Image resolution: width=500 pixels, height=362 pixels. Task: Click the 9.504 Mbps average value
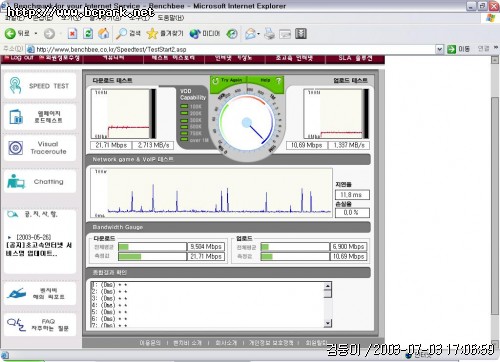click(x=206, y=247)
